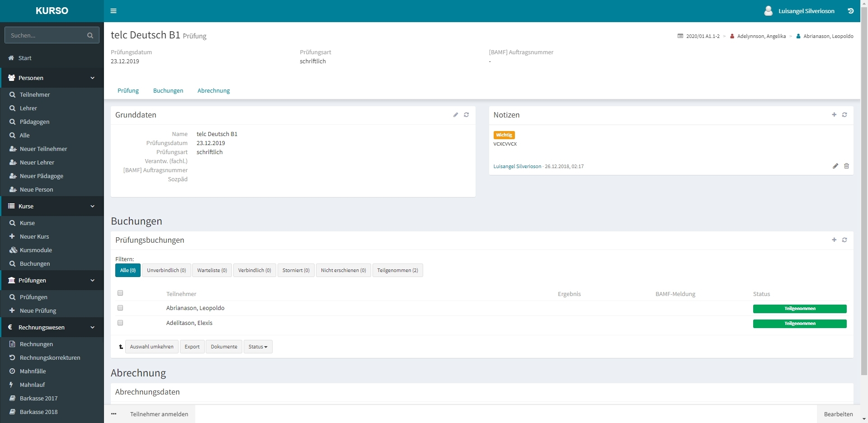The width and height of the screenshot is (868, 423).
Task: Click the Prüfungen institution icon in sidebar
Action: pyautogui.click(x=12, y=280)
